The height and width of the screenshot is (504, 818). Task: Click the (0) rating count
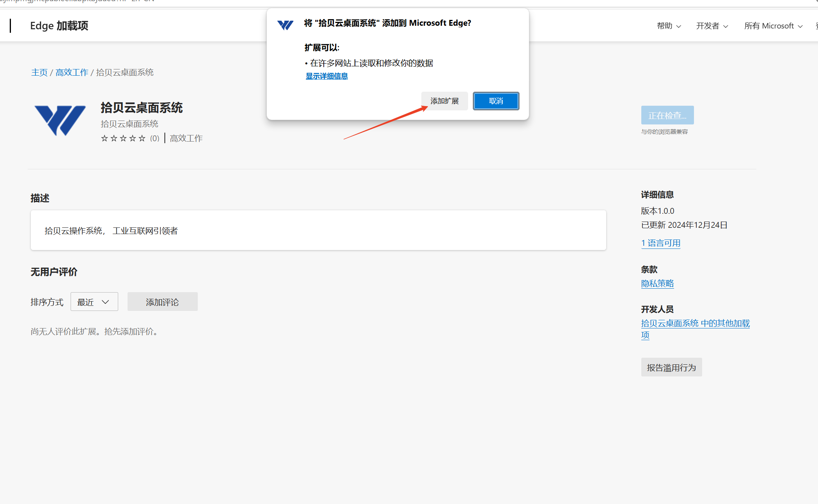click(155, 138)
